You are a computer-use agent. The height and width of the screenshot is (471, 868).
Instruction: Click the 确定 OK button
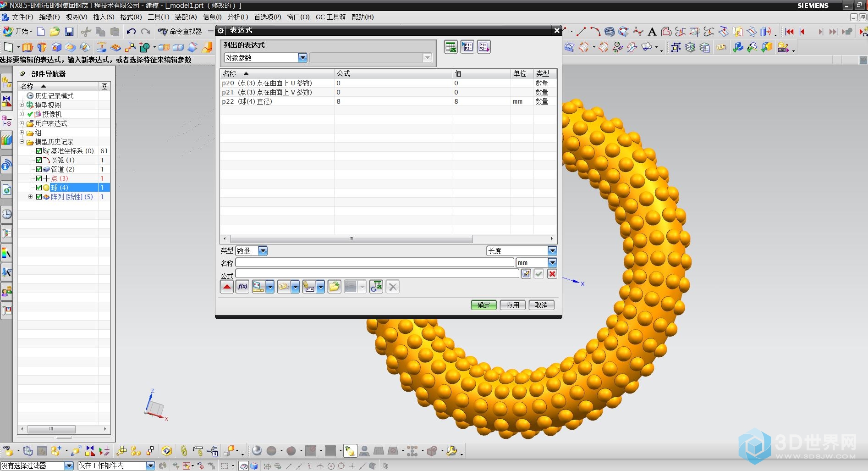(483, 305)
